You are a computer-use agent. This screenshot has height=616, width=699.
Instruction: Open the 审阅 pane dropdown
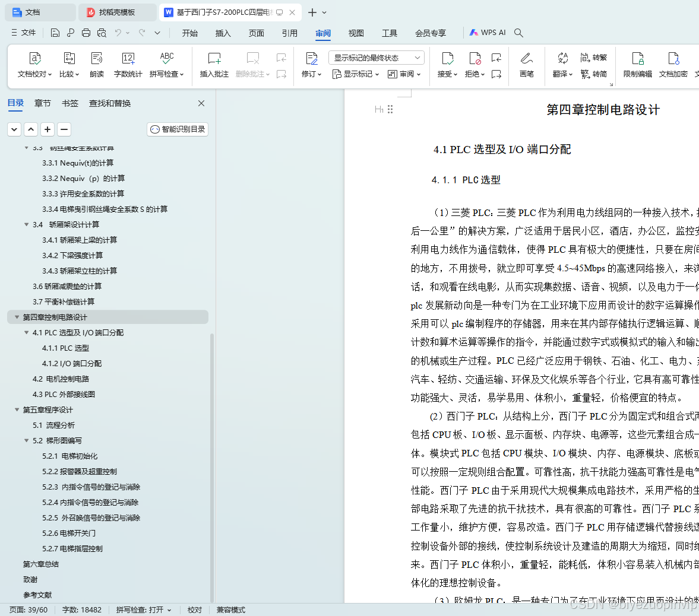[x=404, y=74]
